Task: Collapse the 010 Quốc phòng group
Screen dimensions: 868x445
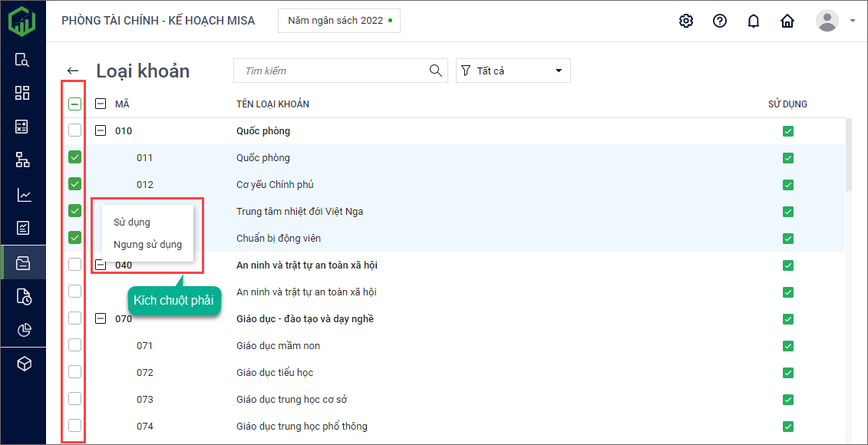Action: [101, 130]
